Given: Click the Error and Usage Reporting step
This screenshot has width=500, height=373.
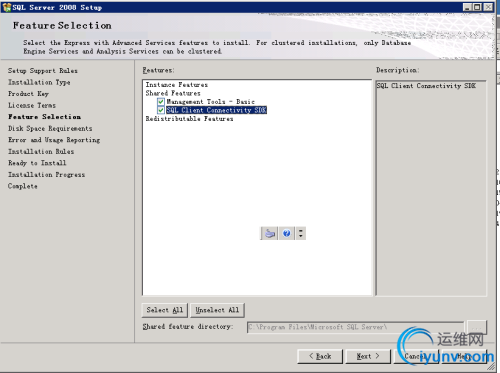Looking at the screenshot, I should 54,140.
